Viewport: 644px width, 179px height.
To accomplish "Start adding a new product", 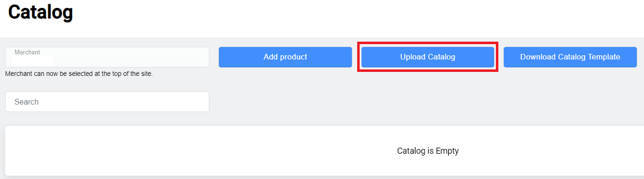I will point(285,57).
